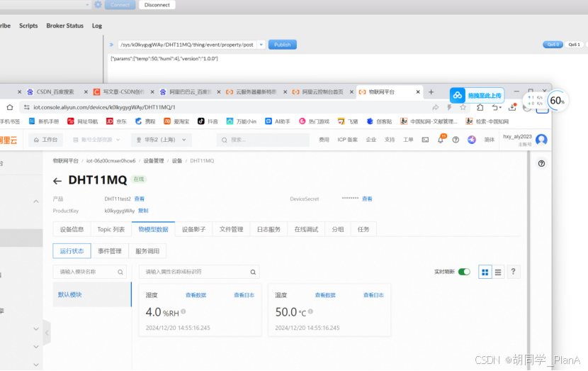The image size is (588, 371).
Task: Click the Disconnect button in MQTT client
Action: coord(157,5)
